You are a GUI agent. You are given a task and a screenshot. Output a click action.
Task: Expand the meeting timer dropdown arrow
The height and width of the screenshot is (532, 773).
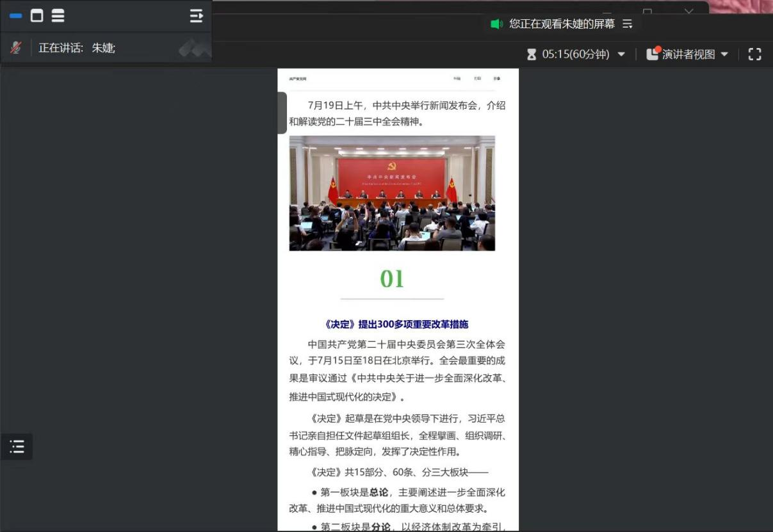click(x=621, y=54)
